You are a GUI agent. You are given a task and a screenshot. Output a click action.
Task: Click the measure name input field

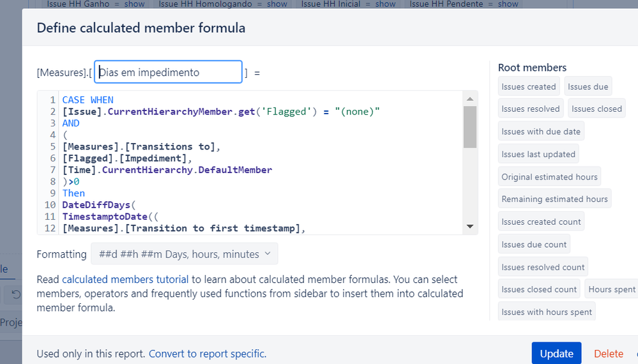[168, 72]
